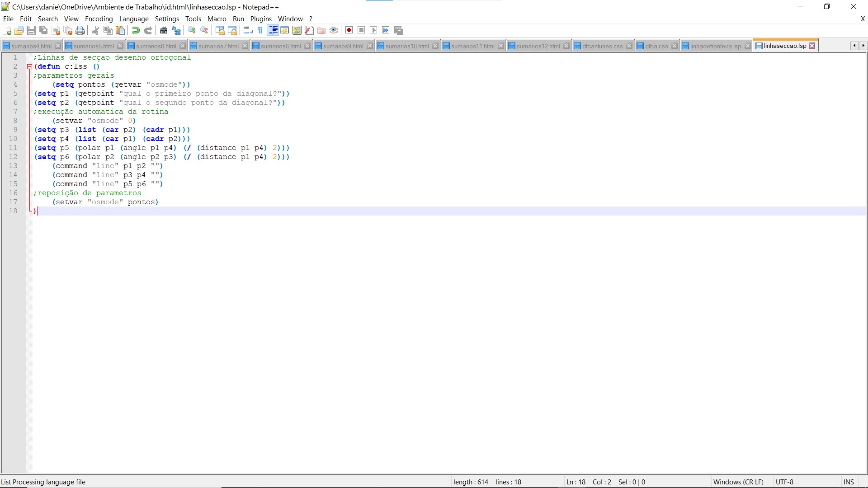Viewport: 868px width, 488px height.
Task: Click line number 9 in the margin
Action: [15, 130]
